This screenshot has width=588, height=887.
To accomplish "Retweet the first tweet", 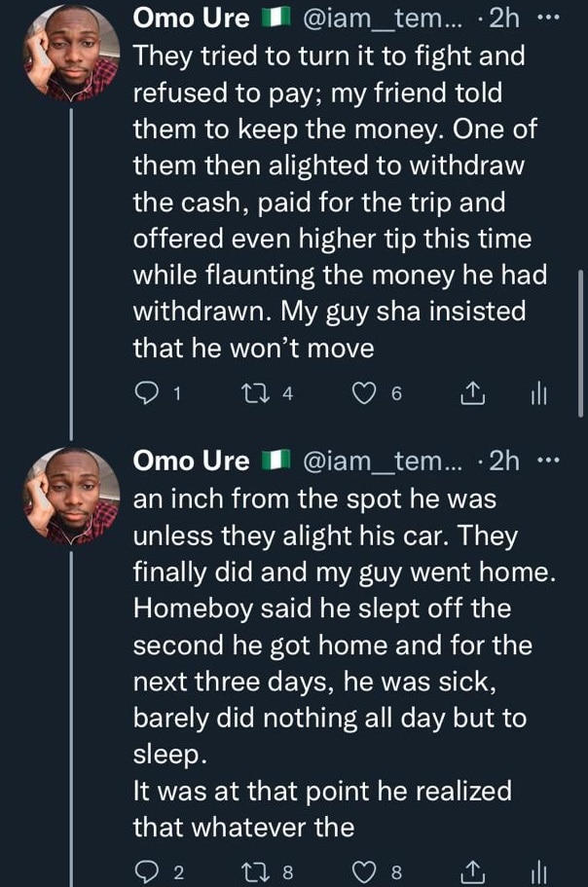I will click(x=257, y=392).
